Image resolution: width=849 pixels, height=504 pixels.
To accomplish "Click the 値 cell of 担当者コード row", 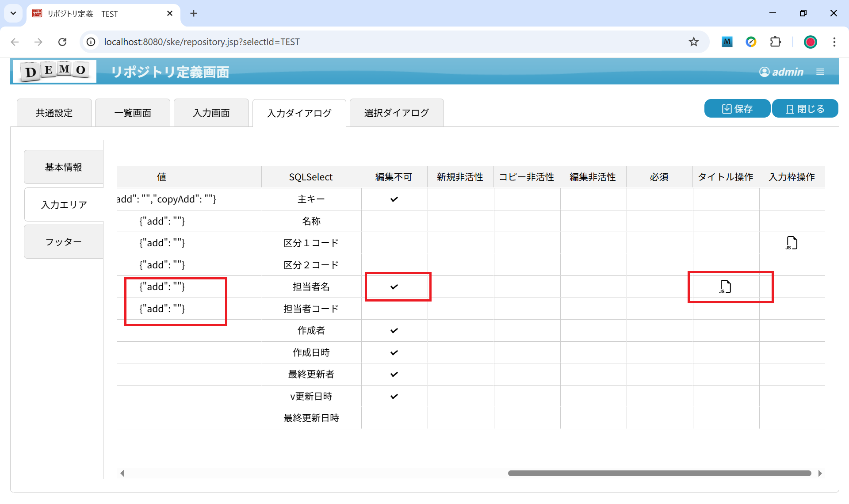I will pyautogui.click(x=162, y=309).
